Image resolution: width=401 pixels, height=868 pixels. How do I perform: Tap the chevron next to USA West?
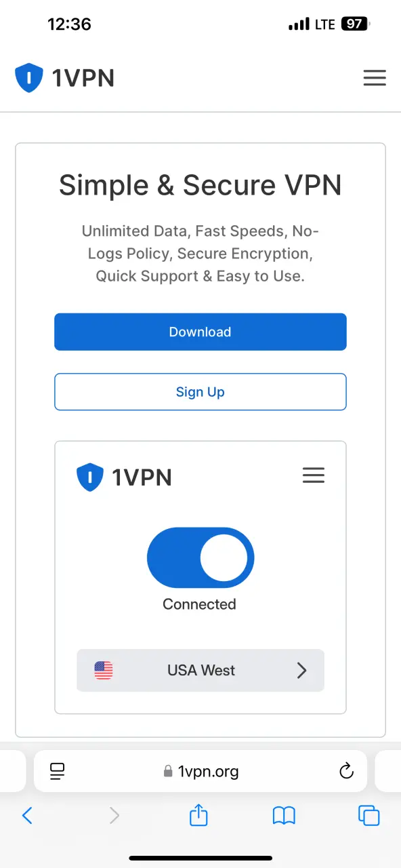point(302,671)
